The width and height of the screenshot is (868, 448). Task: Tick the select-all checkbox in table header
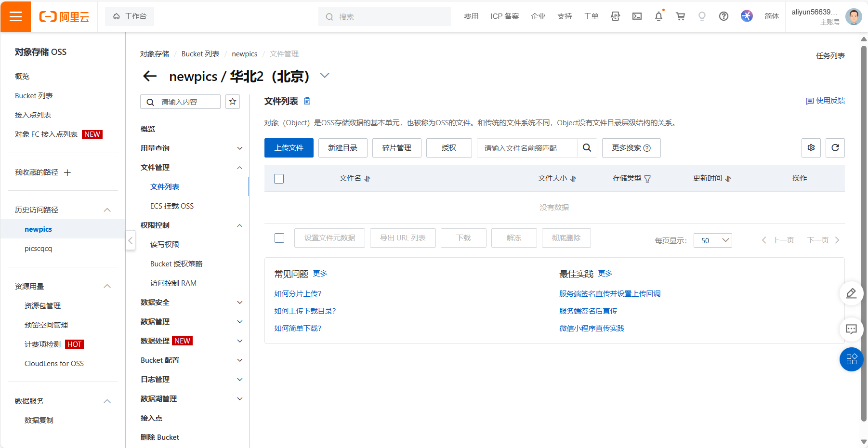(x=279, y=179)
